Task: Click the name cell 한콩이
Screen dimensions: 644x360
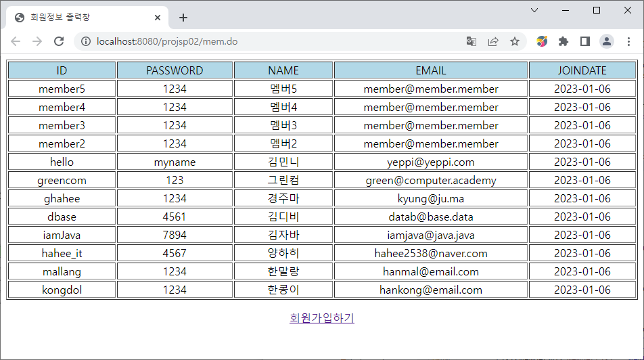Action: 283,290
